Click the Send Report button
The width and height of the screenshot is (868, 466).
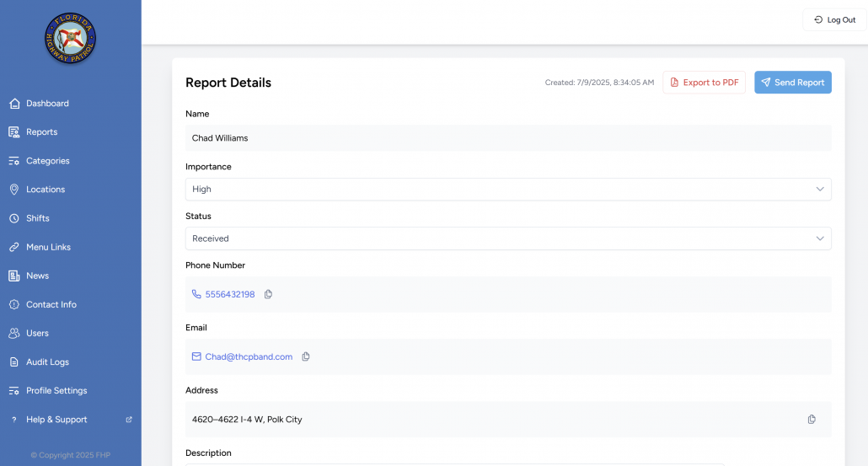click(792, 83)
